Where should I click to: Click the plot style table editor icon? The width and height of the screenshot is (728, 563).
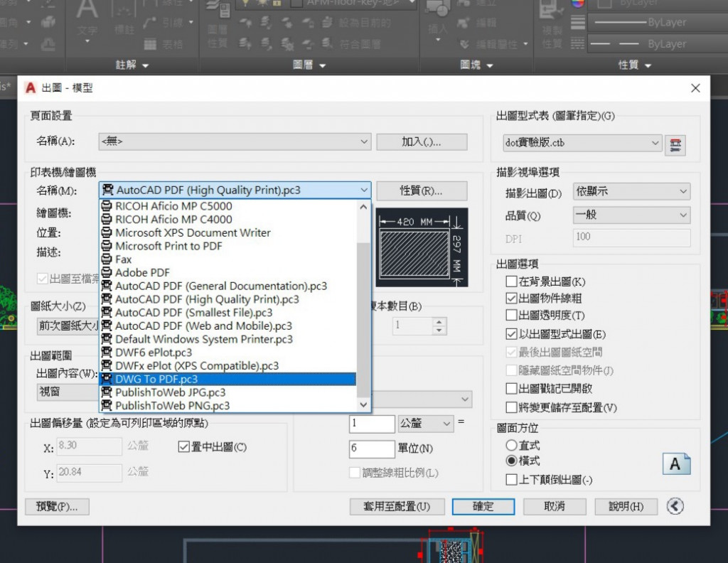tap(675, 145)
